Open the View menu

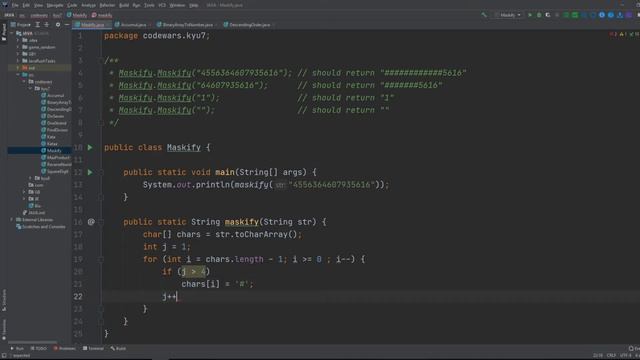click(x=38, y=5)
